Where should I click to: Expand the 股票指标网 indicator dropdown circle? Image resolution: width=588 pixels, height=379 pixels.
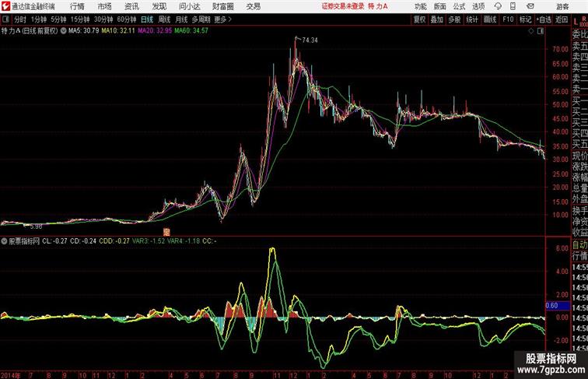tap(4, 241)
